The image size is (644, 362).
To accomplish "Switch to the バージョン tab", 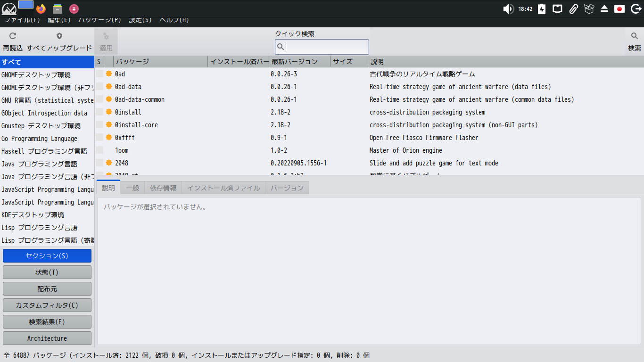I will coord(287,188).
